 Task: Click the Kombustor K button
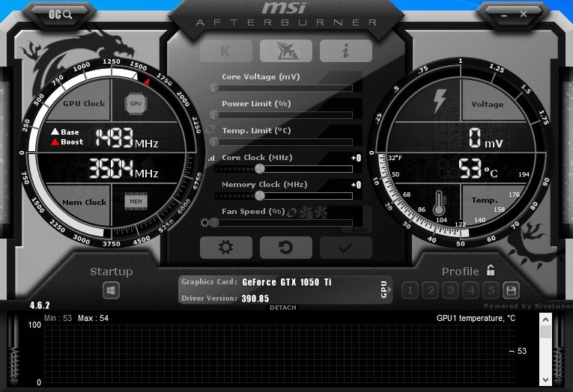[225, 50]
